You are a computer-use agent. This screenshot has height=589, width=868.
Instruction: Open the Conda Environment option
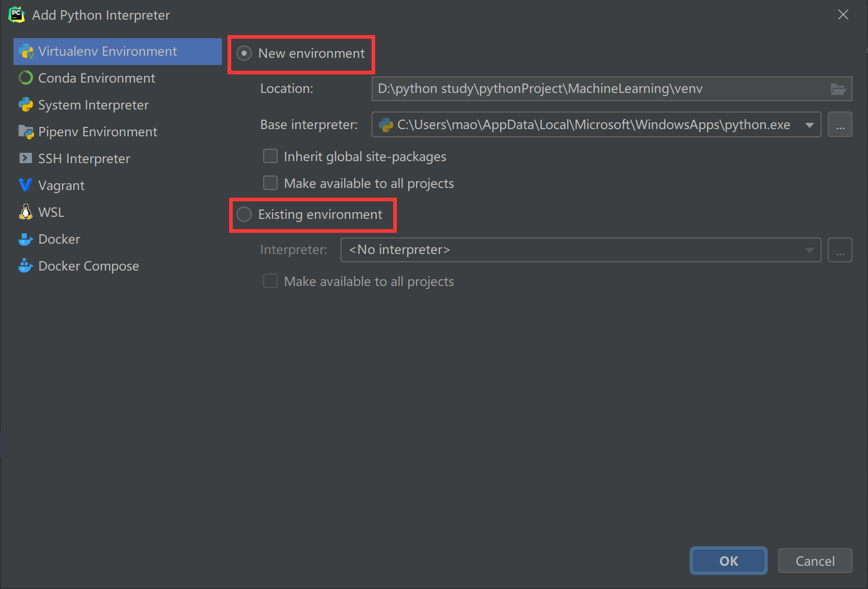tap(96, 78)
